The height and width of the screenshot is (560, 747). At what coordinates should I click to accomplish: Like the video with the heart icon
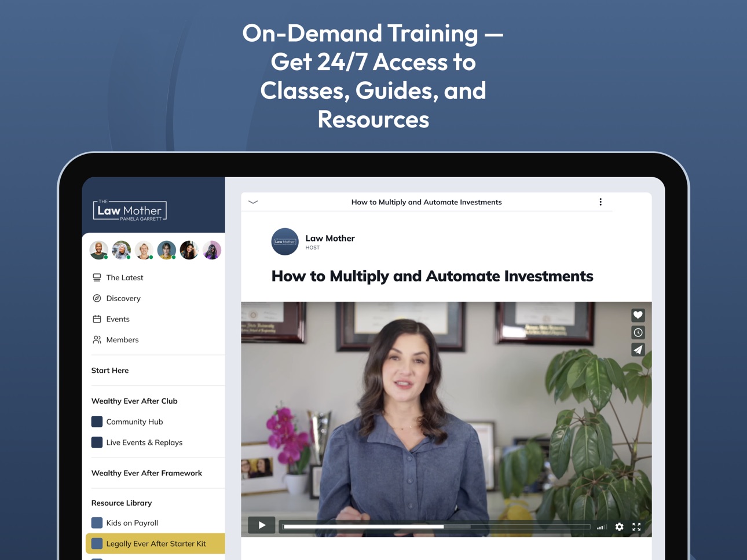coord(638,315)
